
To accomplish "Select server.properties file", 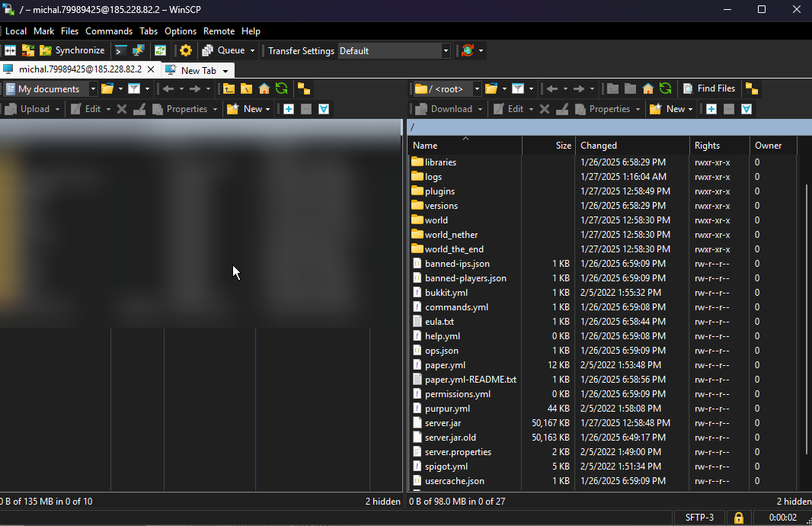I will click(x=458, y=452).
